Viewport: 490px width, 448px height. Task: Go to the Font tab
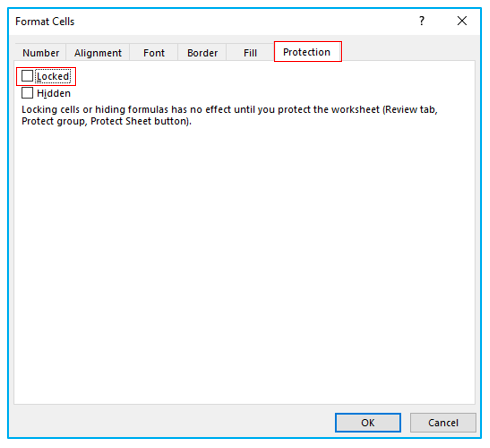click(x=154, y=53)
